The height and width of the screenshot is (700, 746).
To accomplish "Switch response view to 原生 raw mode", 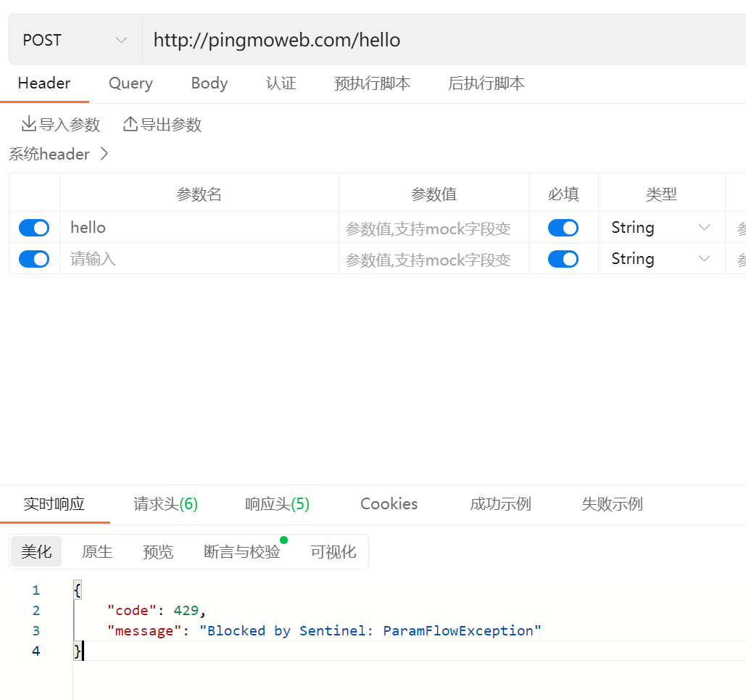I will (x=96, y=551).
